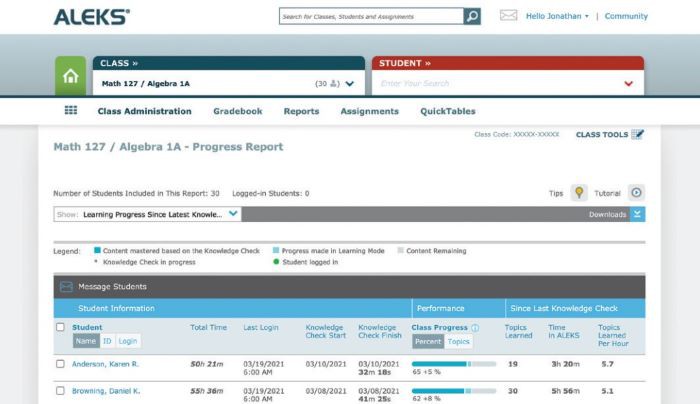
Task: Open the QuickTables menu
Action: pos(447,111)
